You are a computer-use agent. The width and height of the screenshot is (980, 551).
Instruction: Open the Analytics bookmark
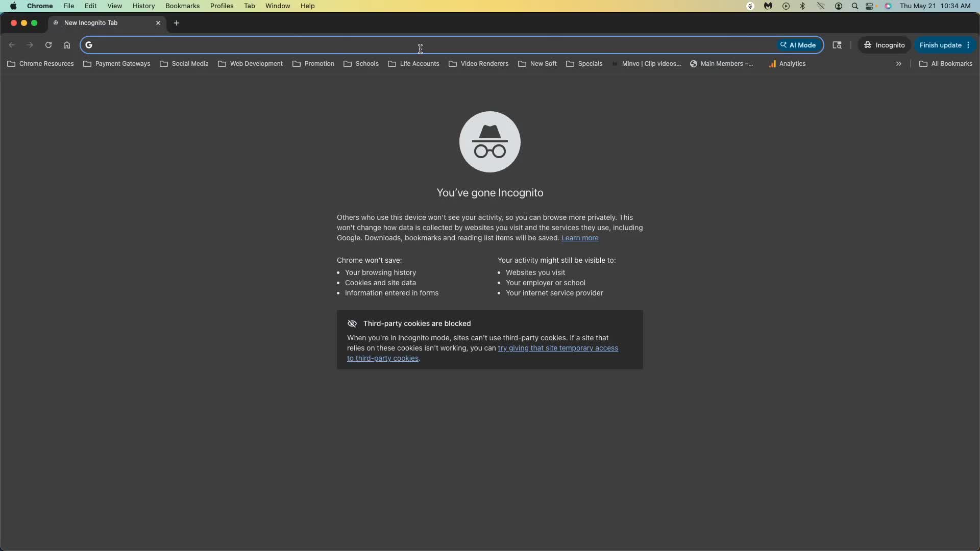[x=787, y=64]
